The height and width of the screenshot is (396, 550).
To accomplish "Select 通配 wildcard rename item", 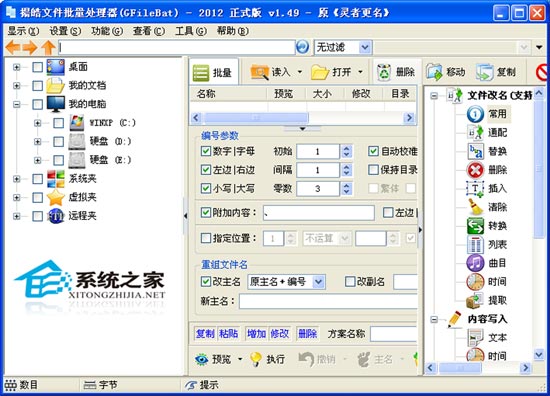I will (497, 132).
